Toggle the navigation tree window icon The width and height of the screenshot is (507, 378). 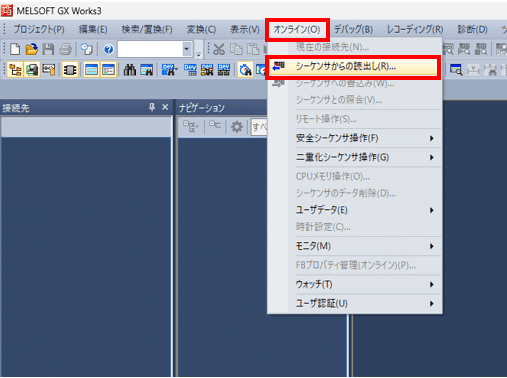pyautogui.click(x=15, y=70)
